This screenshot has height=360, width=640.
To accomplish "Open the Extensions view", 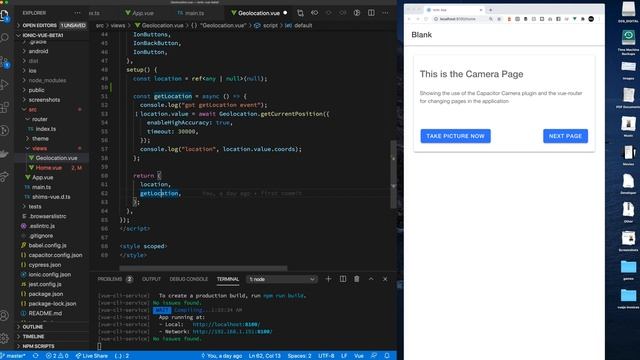I will pos(4,107).
